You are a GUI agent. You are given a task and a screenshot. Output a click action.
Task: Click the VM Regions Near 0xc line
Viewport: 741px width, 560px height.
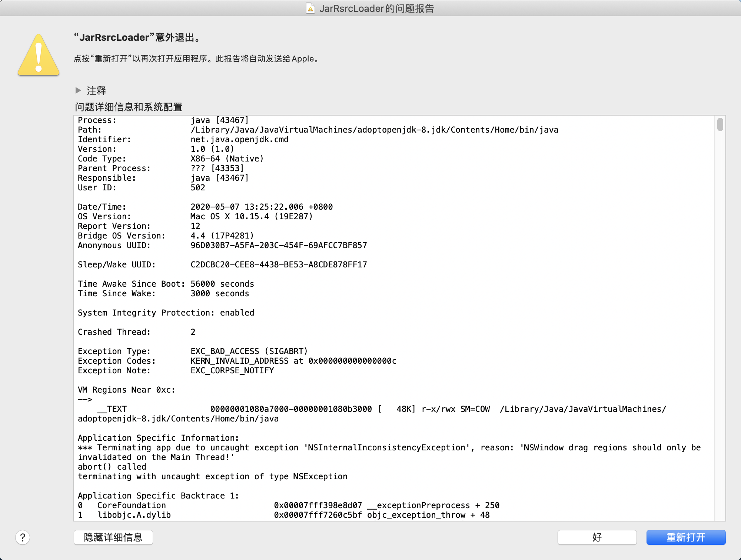[x=126, y=390]
